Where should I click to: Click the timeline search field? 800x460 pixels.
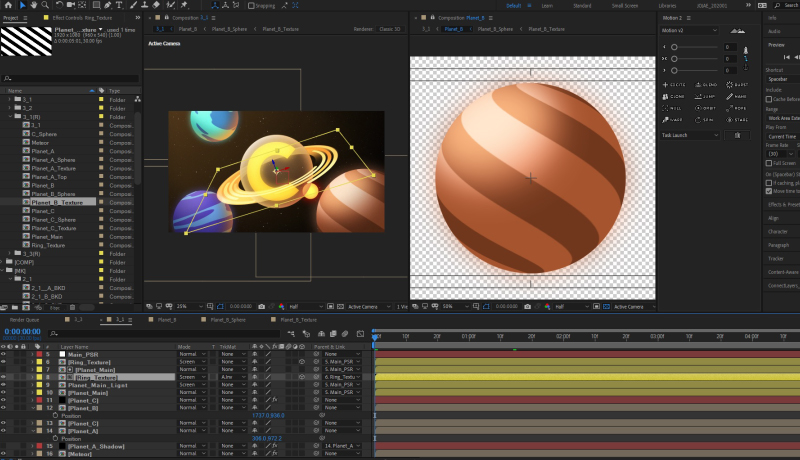164,334
